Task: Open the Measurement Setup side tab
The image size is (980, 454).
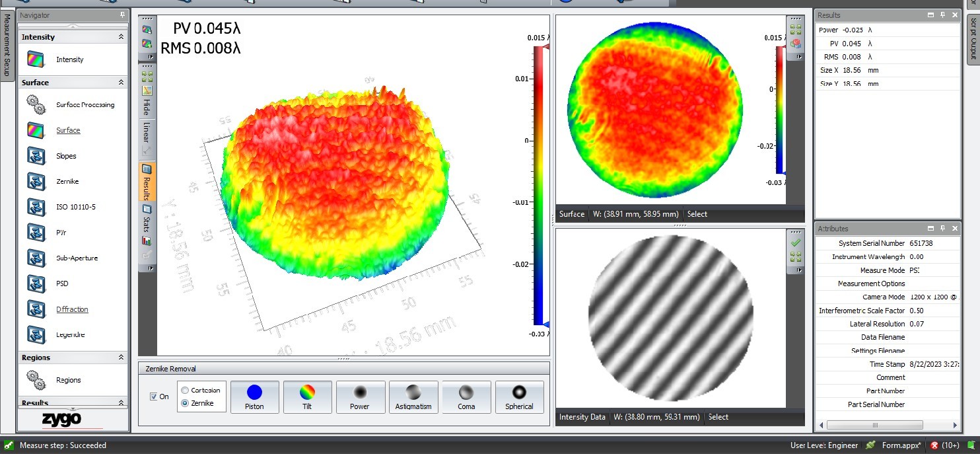Action: coord(7,46)
